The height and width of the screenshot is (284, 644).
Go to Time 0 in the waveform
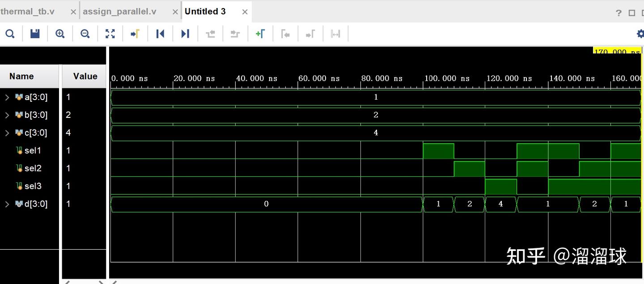tap(160, 33)
